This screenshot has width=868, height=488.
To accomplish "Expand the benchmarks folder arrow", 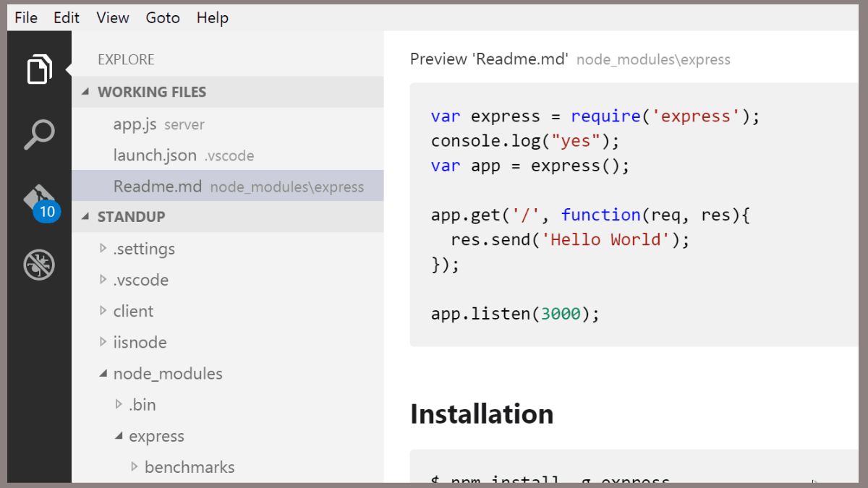I will [135, 467].
